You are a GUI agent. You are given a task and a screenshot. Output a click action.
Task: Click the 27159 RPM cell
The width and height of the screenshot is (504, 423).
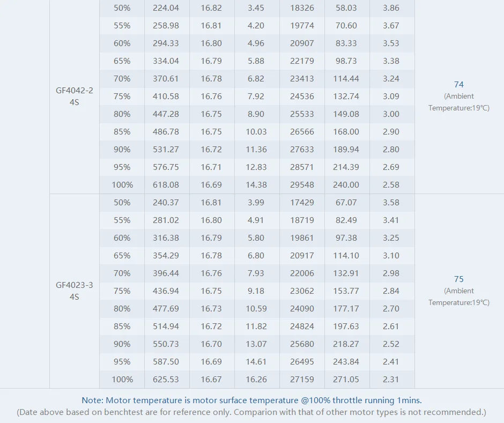(x=302, y=379)
